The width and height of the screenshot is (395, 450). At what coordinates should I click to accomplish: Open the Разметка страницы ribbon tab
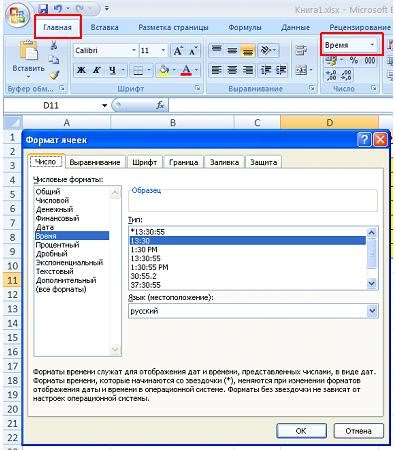click(x=173, y=27)
